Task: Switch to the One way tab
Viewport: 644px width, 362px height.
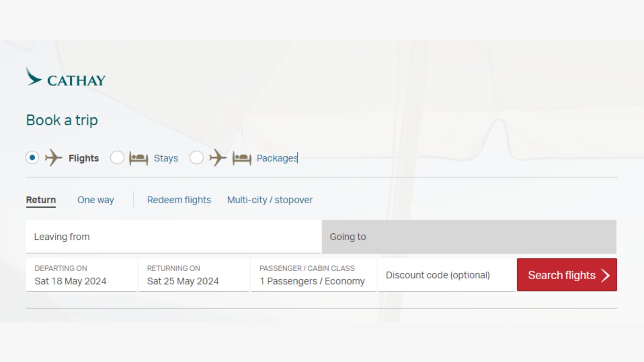Action: click(95, 200)
